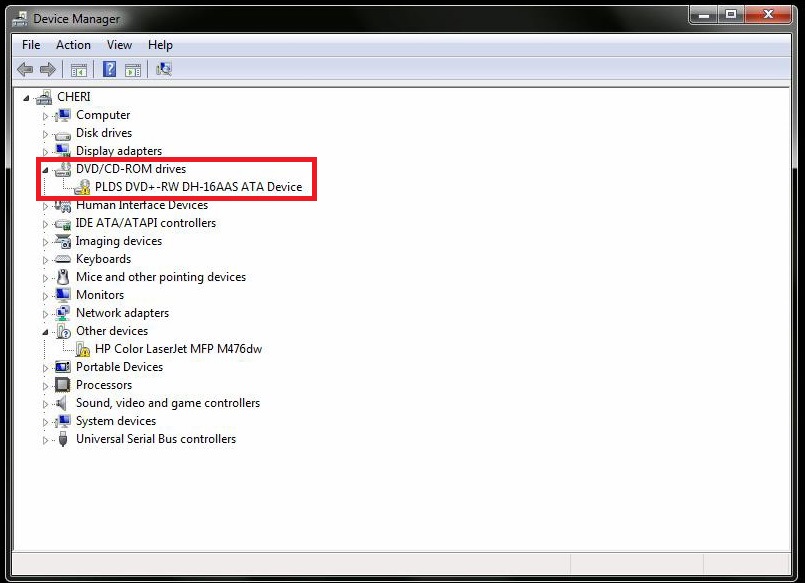Click the Network adapters category icon
Image resolution: width=805 pixels, height=583 pixels.
(63, 313)
